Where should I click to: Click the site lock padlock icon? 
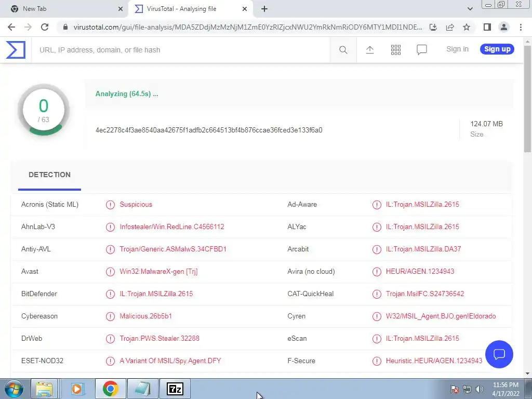[x=65, y=27]
